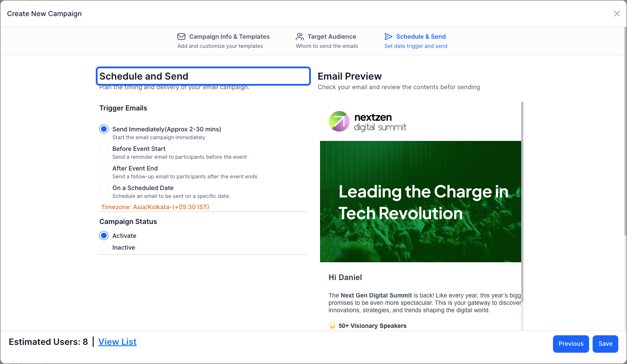Close the Create New Campaign dialog

(617, 13)
